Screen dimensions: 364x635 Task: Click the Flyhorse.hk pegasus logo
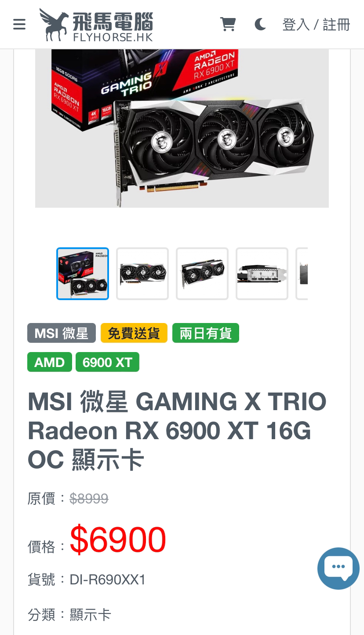[x=96, y=25]
